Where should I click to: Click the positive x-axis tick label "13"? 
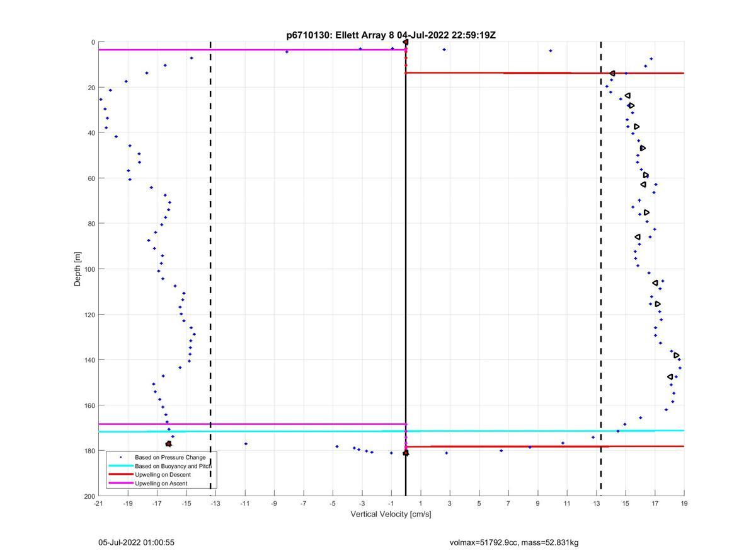coord(596,504)
